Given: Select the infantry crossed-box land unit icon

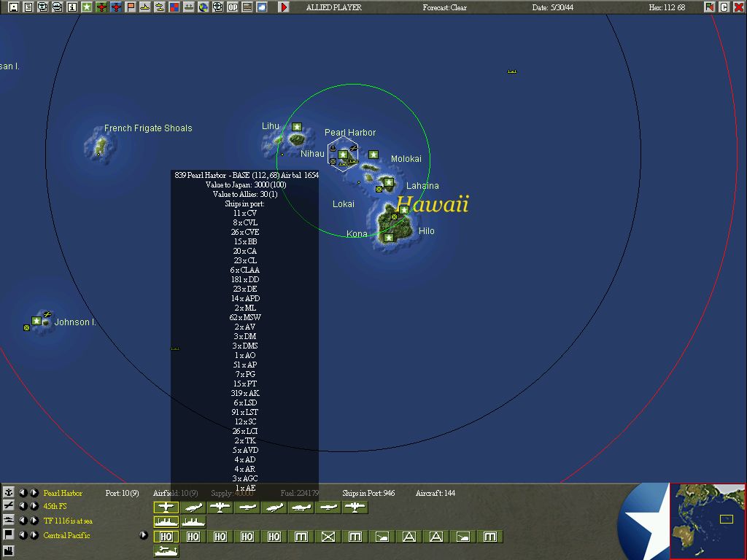Looking at the screenshot, I should click(328, 537).
